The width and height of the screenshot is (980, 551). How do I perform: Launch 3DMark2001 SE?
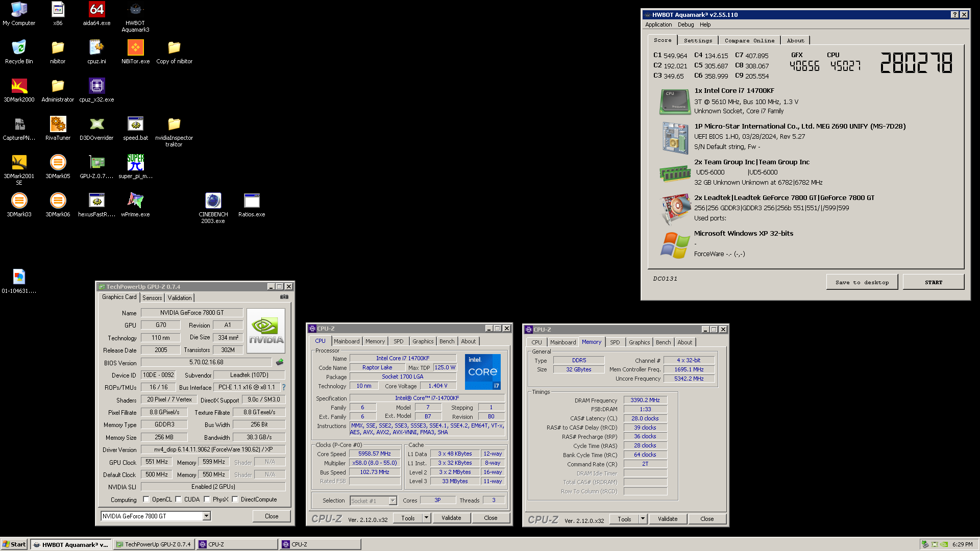pyautogui.click(x=19, y=170)
